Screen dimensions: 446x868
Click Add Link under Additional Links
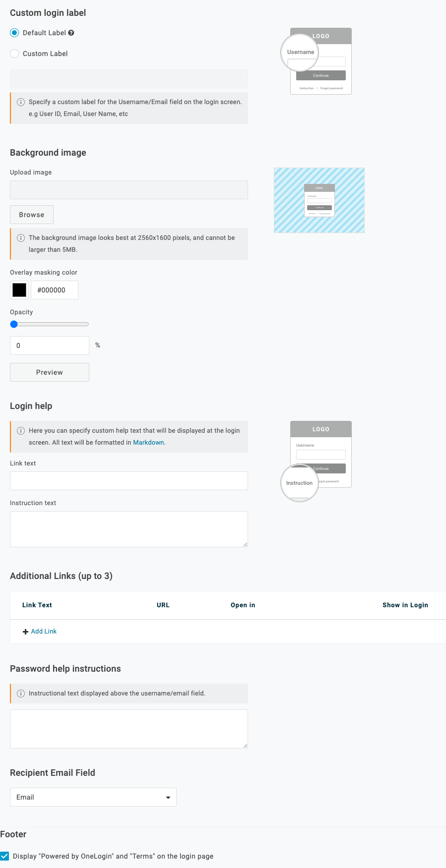[x=44, y=631]
